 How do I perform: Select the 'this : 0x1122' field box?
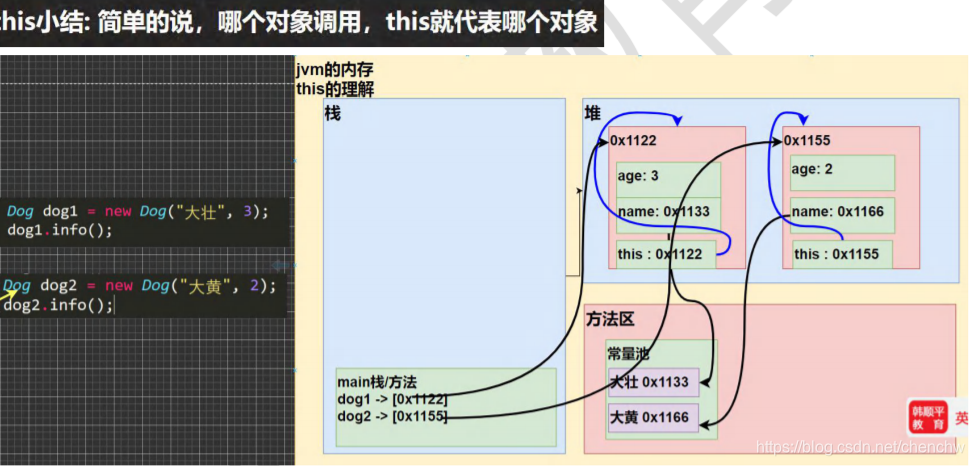(666, 254)
